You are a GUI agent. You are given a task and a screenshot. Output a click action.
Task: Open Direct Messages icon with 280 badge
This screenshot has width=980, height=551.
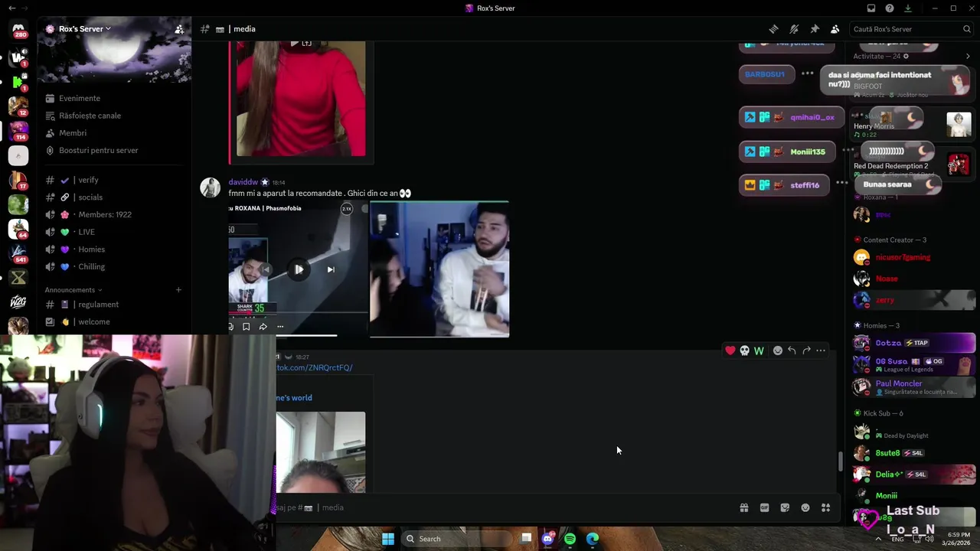point(18,29)
